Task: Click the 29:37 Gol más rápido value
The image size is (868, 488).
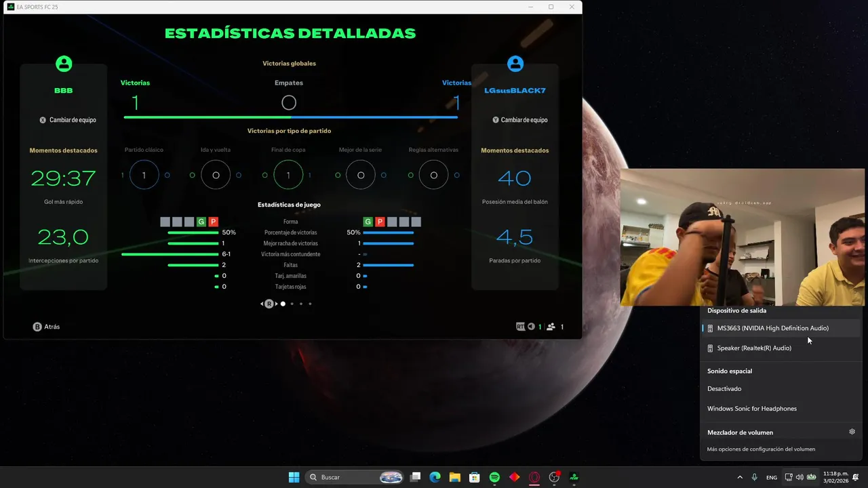Action: pyautogui.click(x=64, y=179)
